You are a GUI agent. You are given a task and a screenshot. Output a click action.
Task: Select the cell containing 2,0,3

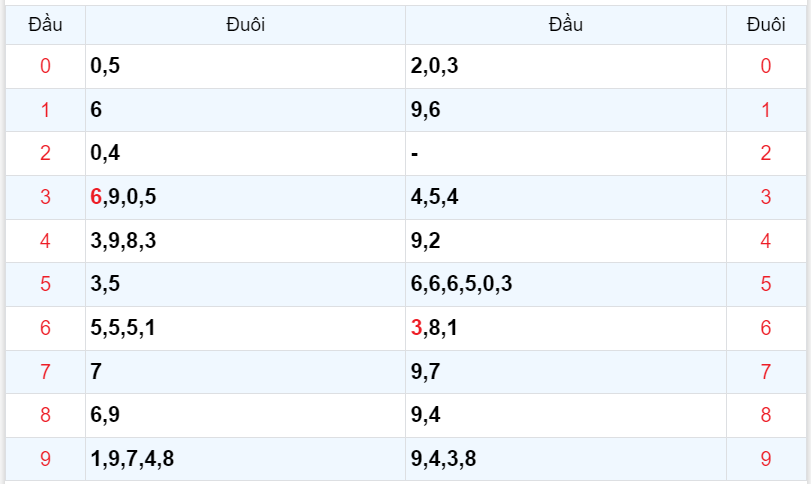point(435,67)
